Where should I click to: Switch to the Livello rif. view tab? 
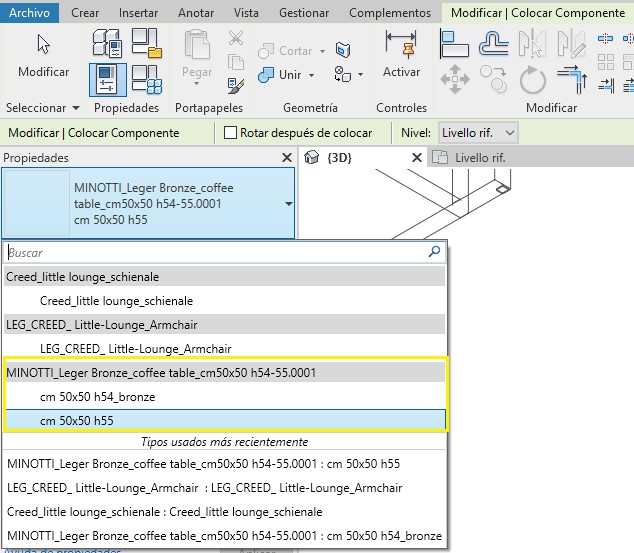[479, 158]
